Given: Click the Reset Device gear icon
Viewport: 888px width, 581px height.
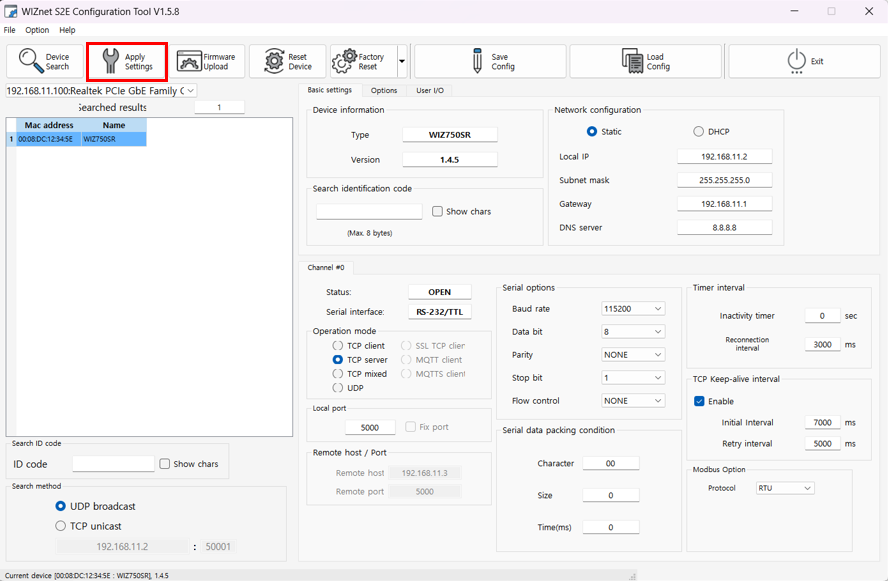Looking at the screenshot, I should click(x=274, y=62).
